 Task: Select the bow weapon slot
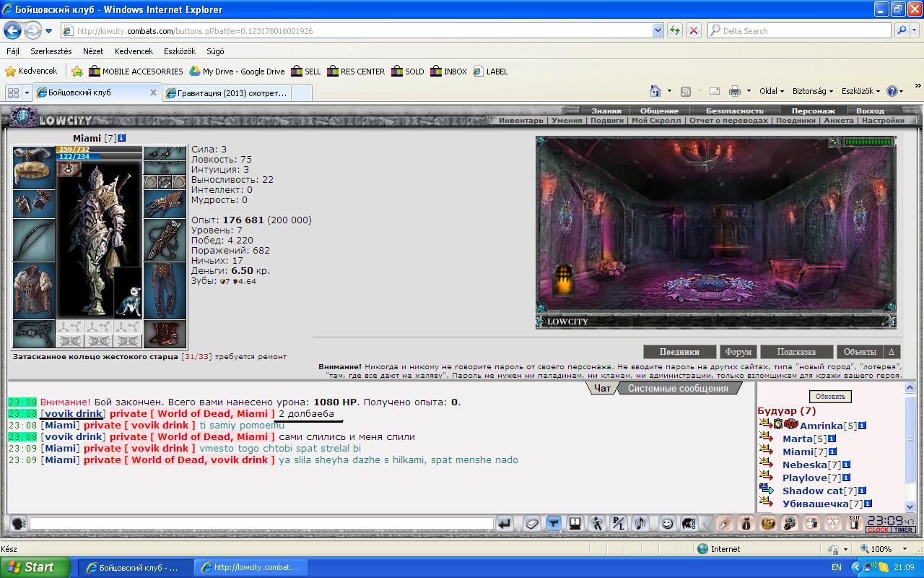[x=34, y=240]
